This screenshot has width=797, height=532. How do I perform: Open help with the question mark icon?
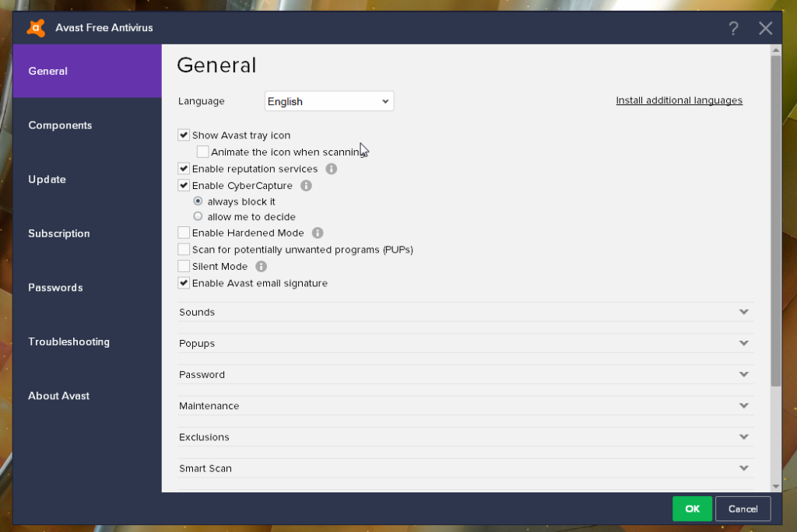[733, 28]
